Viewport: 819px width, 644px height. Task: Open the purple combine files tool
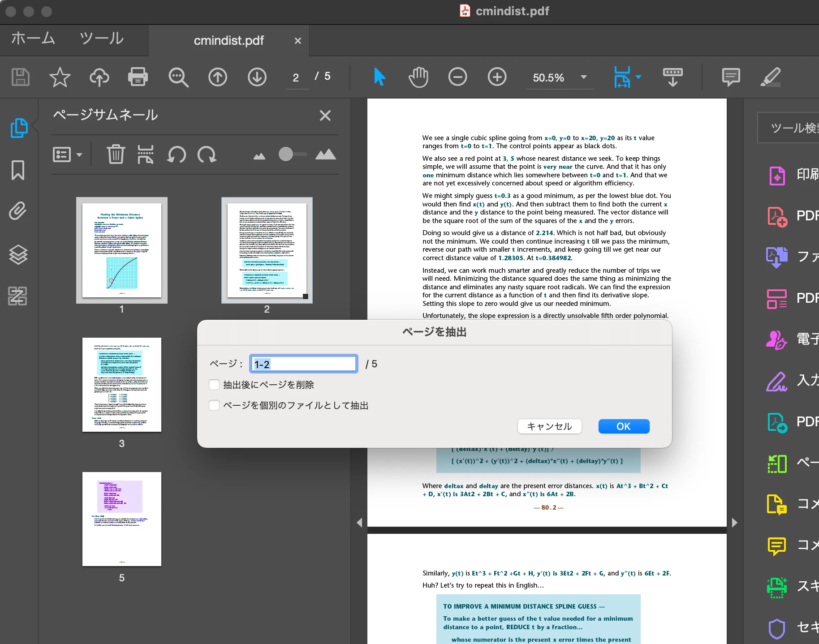click(x=777, y=258)
